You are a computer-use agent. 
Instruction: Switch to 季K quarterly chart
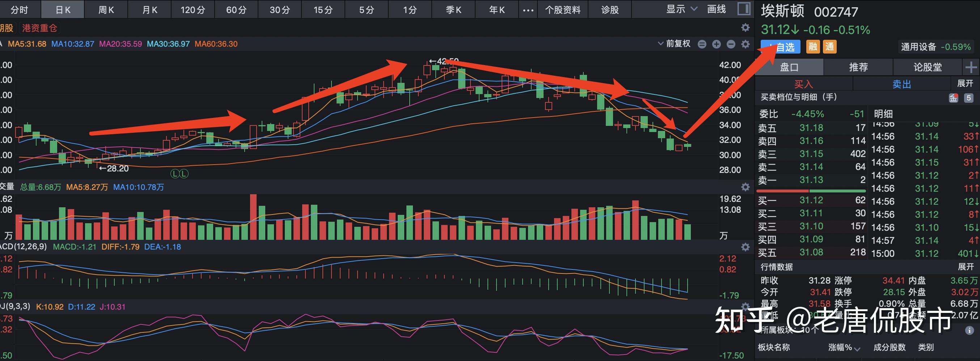453,9
